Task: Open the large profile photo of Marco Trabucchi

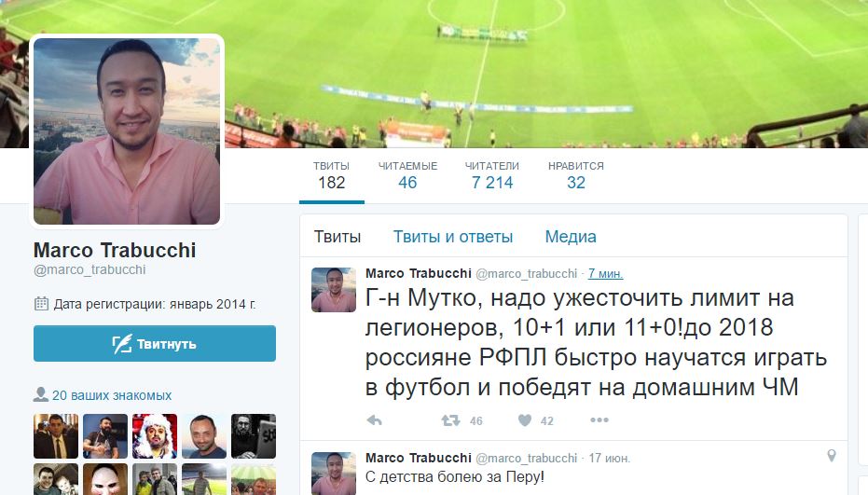Action: 127,131
